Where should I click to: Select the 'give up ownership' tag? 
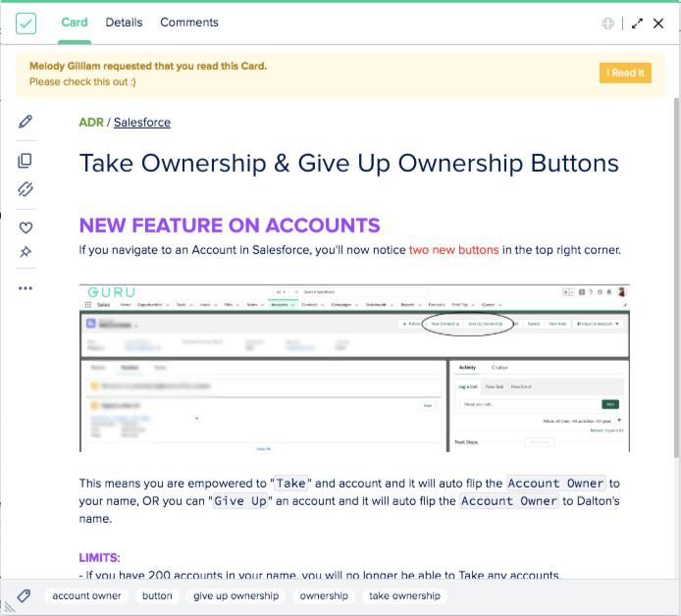tap(236, 596)
